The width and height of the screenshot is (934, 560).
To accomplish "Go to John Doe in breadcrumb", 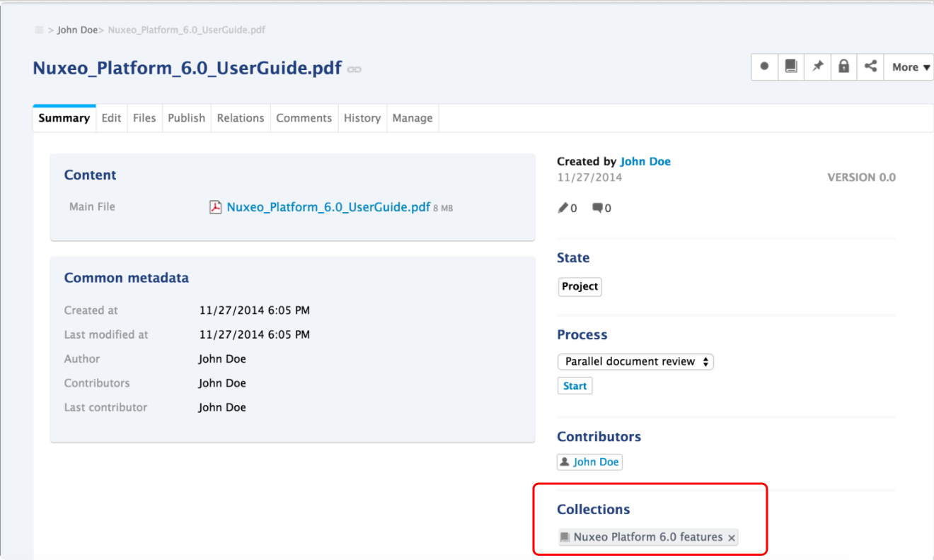I will pyautogui.click(x=78, y=30).
